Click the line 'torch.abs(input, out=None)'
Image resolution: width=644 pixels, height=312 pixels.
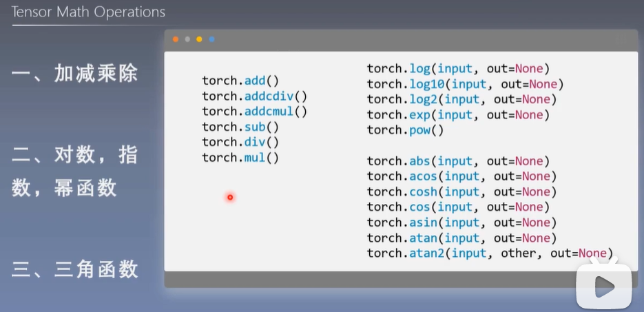(x=458, y=161)
